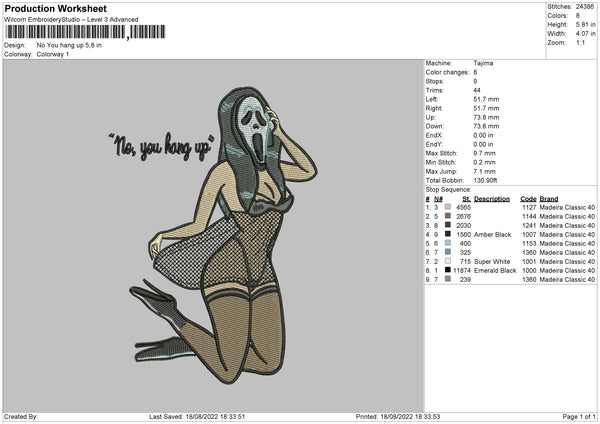This screenshot has height=424, width=600.
Task: Click the 'Code' column header
Action: [528, 199]
